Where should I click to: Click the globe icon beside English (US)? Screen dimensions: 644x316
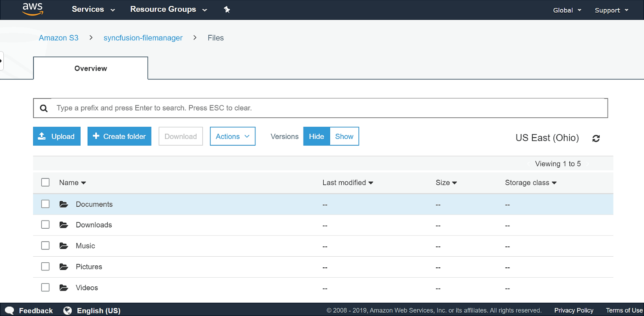point(67,310)
